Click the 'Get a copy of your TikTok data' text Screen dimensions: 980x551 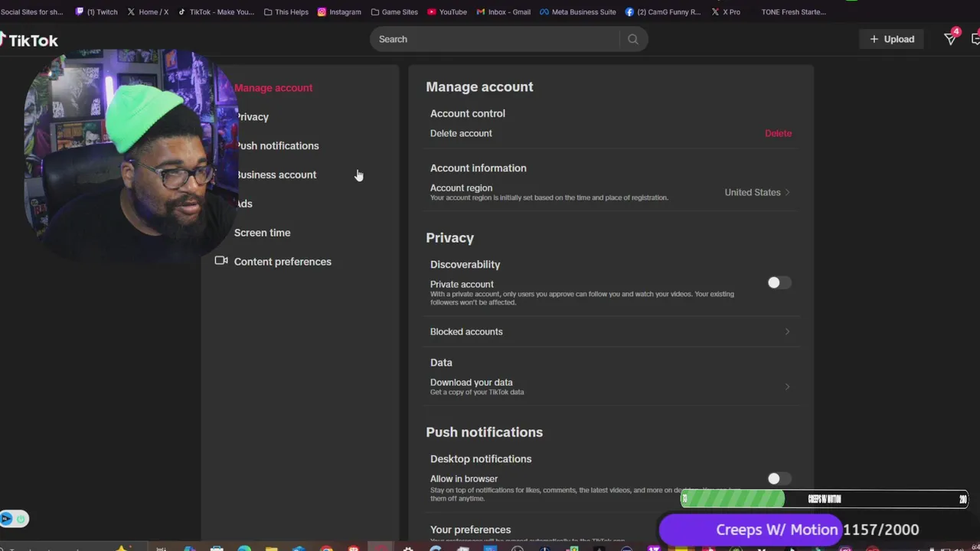pos(477,393)
